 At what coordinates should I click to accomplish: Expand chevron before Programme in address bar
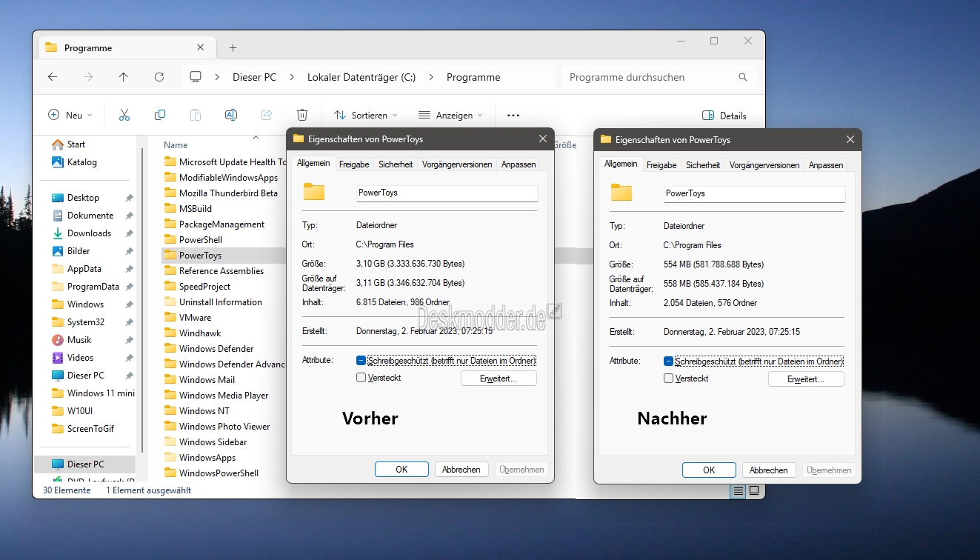click(431, 77)
